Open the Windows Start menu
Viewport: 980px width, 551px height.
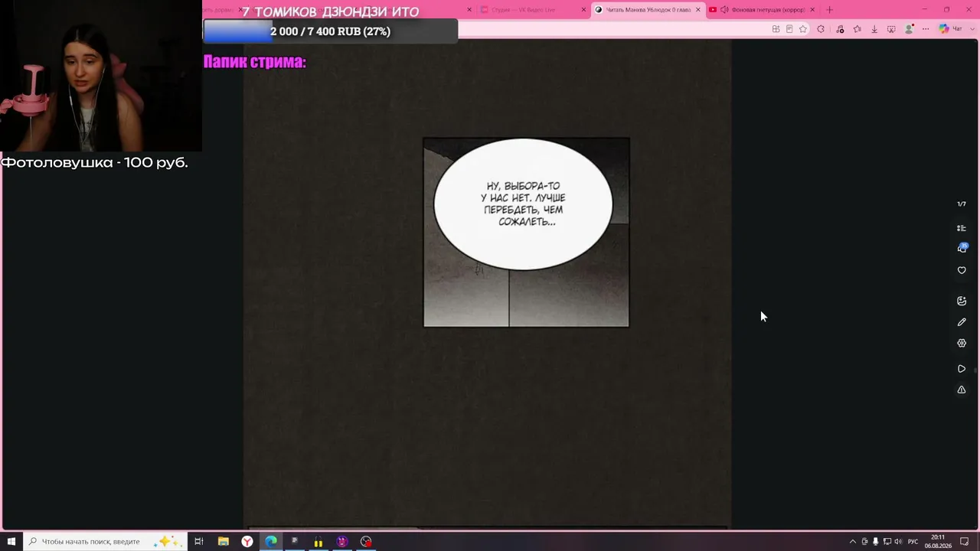point(11,541)
